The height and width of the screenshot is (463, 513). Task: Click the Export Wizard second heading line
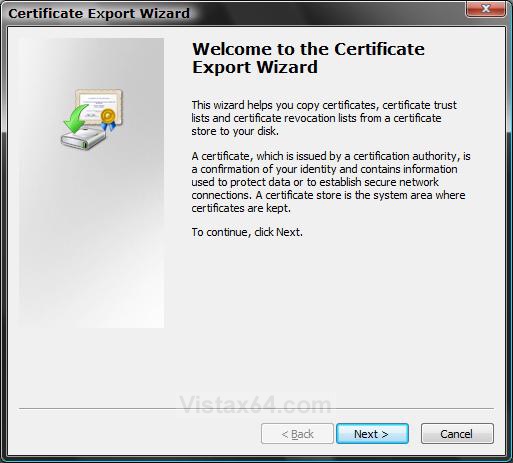[255, 67]
